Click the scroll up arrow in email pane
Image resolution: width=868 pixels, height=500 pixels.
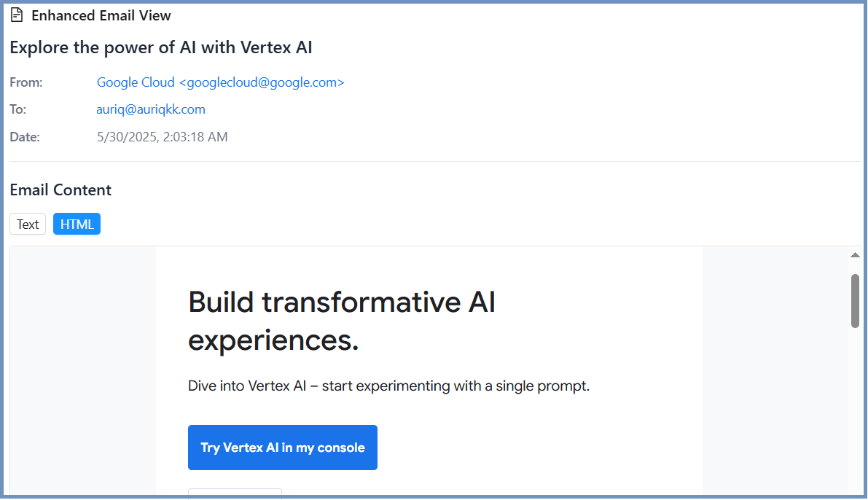(x=855, y=255)
